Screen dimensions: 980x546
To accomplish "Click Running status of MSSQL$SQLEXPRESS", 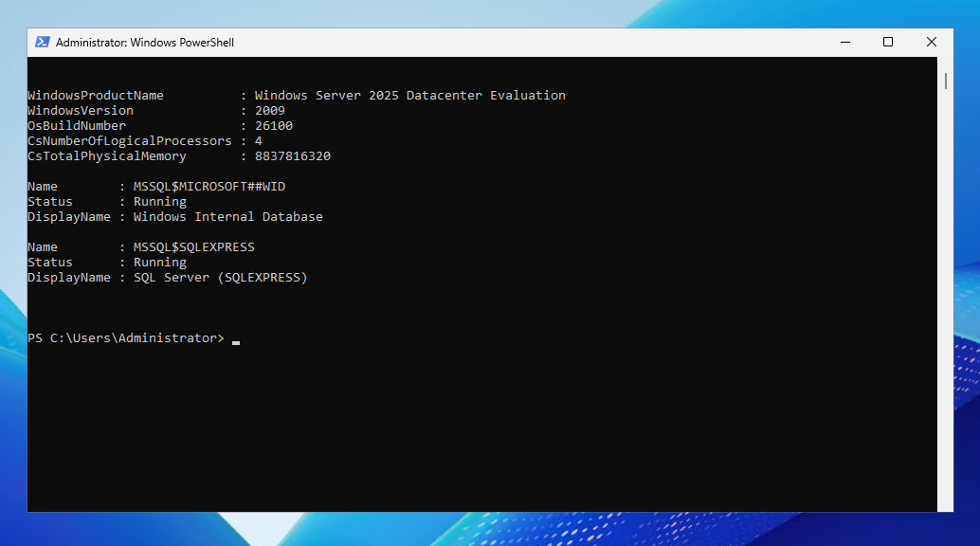I will pos(160,263).
